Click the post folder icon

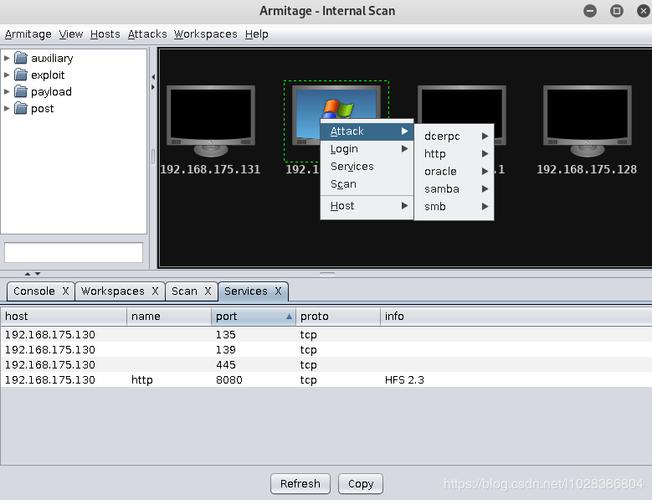pos(21,109)
